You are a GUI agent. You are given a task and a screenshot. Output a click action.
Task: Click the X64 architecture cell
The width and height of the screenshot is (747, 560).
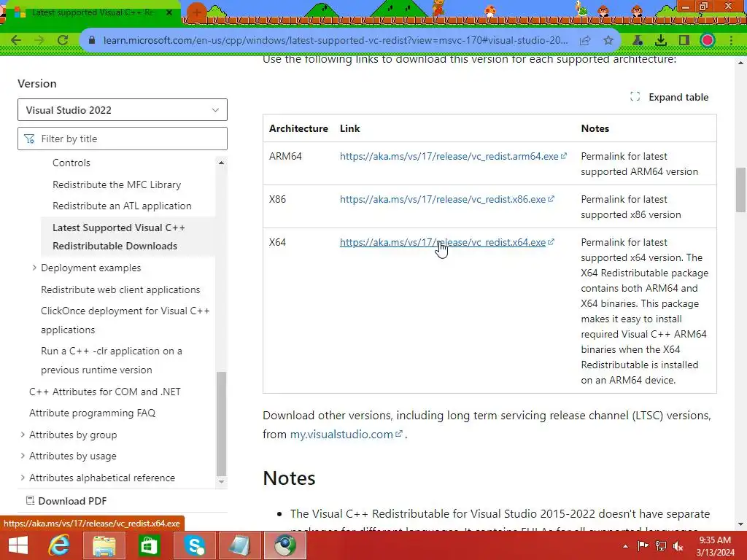point(277,242)
